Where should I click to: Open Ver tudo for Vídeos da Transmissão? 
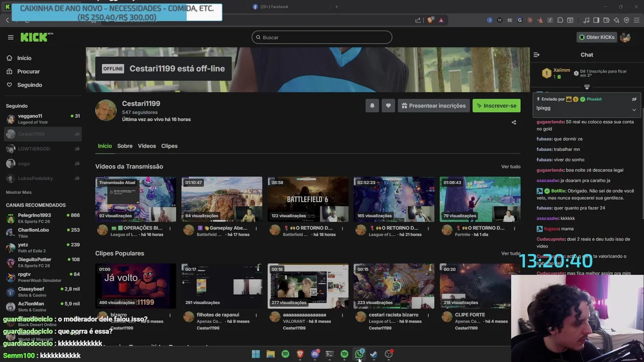pos(511,166)
